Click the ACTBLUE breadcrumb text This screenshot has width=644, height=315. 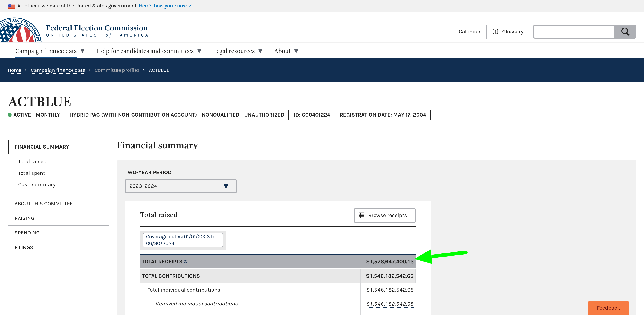(159, 70)
